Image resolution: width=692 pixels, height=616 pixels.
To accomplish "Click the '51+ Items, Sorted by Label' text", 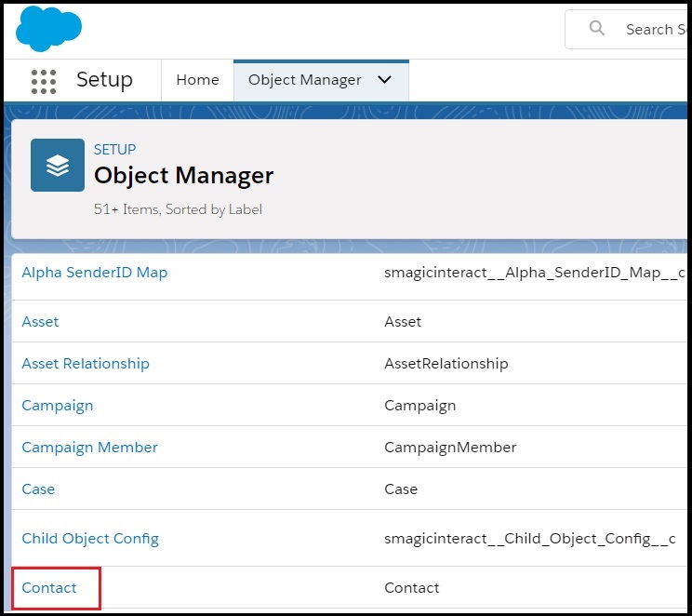I will coord(178,209).
